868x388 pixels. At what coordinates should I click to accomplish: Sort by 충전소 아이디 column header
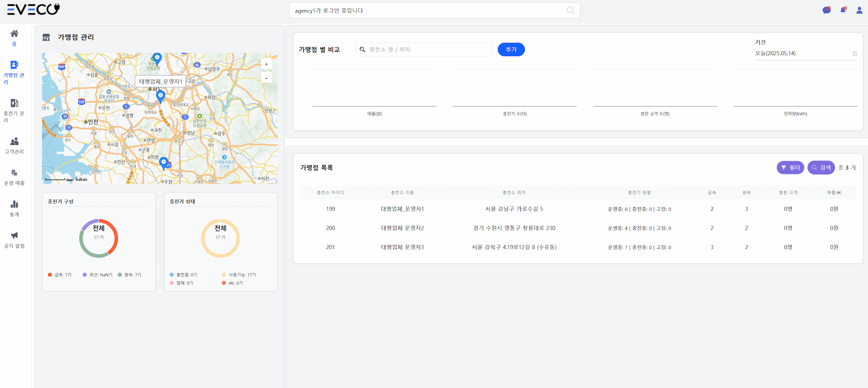pos(330,193)
